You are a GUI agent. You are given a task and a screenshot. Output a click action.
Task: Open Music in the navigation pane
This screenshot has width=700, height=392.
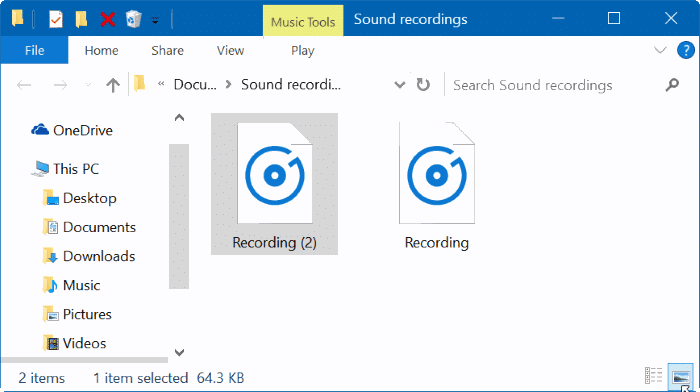click(x=71, y=285)
